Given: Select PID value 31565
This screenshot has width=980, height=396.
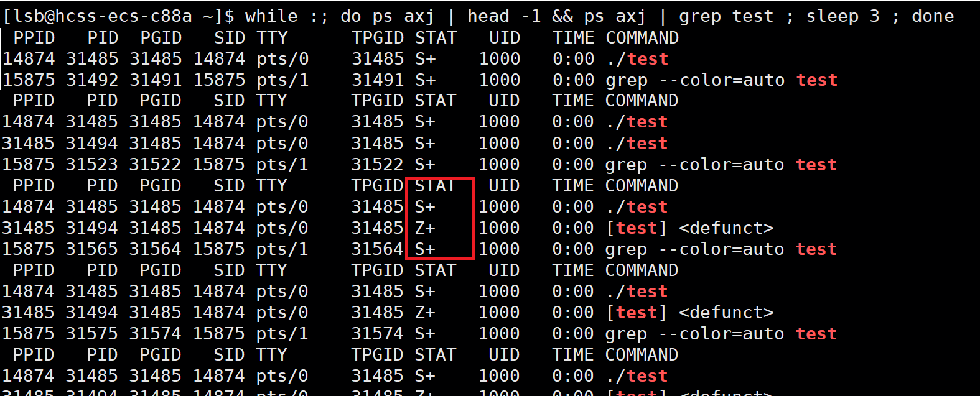Looking at the screenshot, I should 91,249.
